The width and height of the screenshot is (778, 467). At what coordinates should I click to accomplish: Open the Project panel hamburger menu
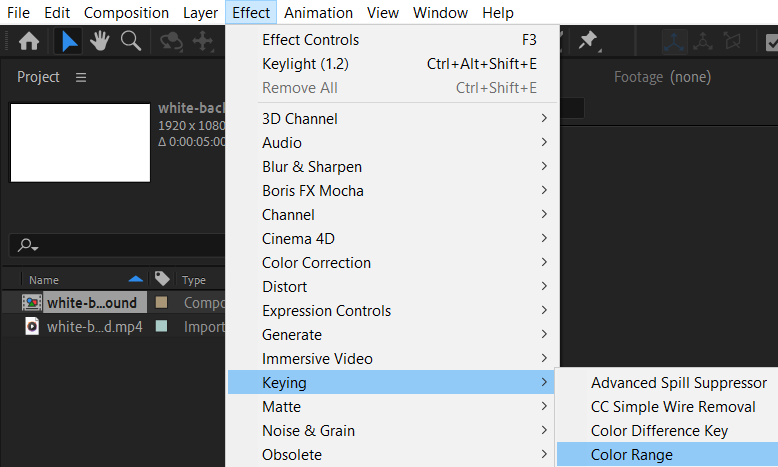tap(81, 77)
